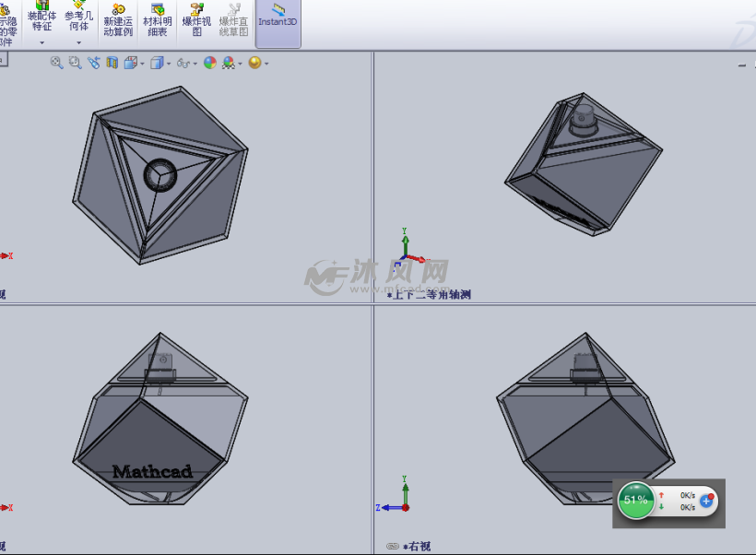
Task: Expand the Display Style dropdown arrow
Action: 167,63
